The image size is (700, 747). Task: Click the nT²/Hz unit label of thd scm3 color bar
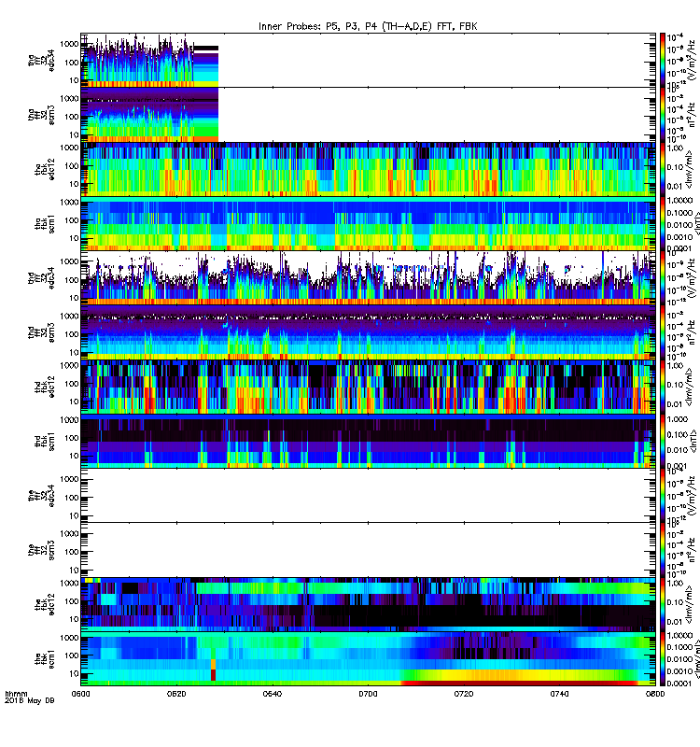(x=692, y=334)
